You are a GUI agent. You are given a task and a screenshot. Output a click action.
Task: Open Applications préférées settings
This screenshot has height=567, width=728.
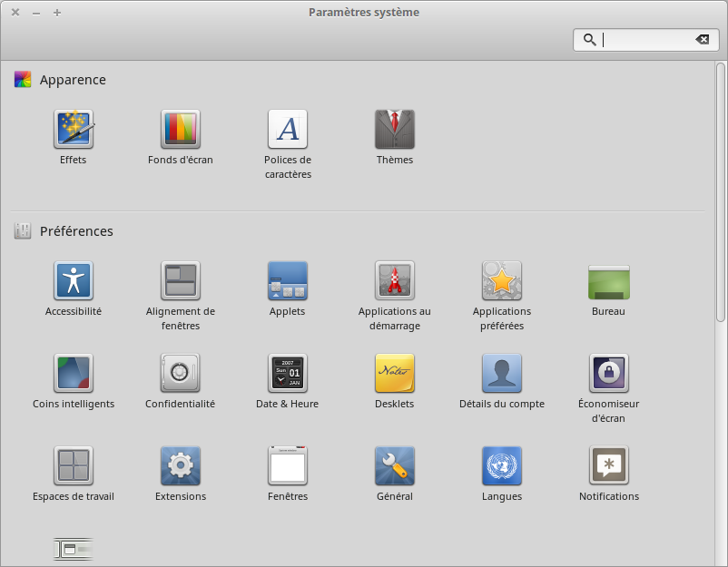(502, 281)
